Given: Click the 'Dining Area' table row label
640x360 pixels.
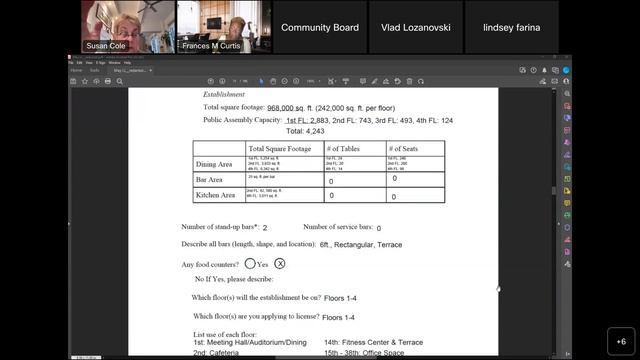Looking at the screenshot, I should click(x=214, y=164).
